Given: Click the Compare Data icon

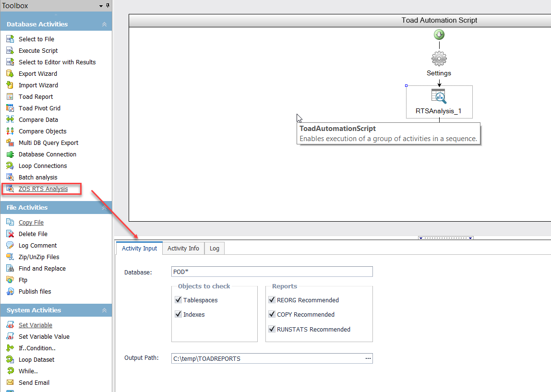Looking at the screenshot, I should [10, 120].
